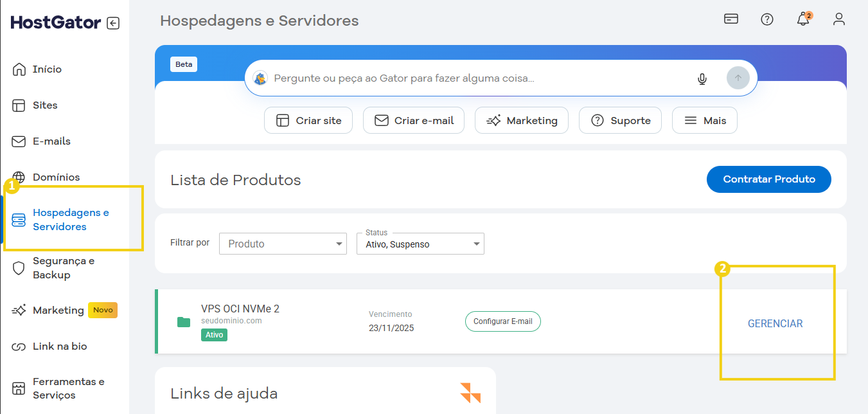868x414 pixels.
Task: Click the Gator assistant question input field
Action: 450,78
